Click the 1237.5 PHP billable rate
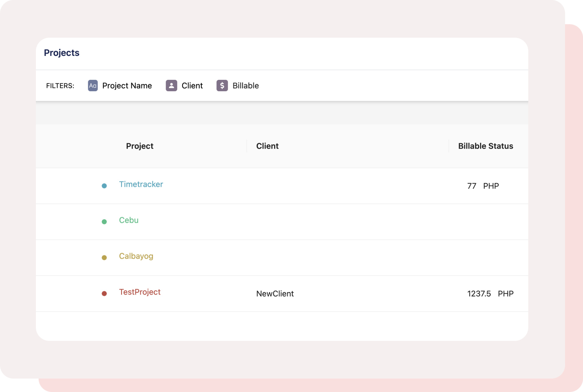 click(x=490, y=294)
